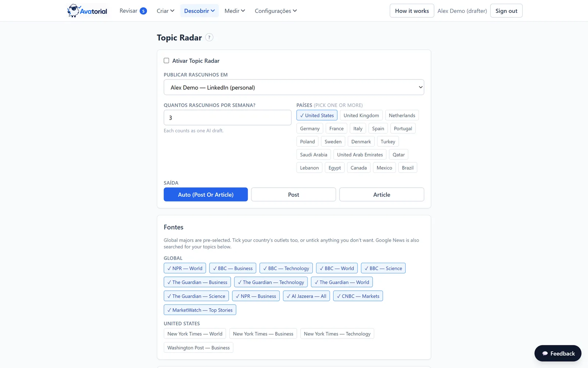Click the Revisar count badge showing 5
The width and height of the screenshot is (588, 368).
[x=143, y=11]
